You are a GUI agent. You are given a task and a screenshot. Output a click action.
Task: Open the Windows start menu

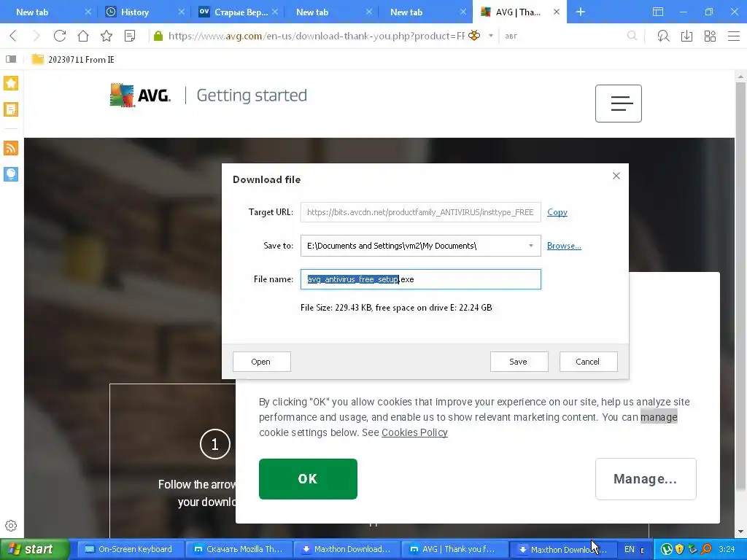(34, 549)
